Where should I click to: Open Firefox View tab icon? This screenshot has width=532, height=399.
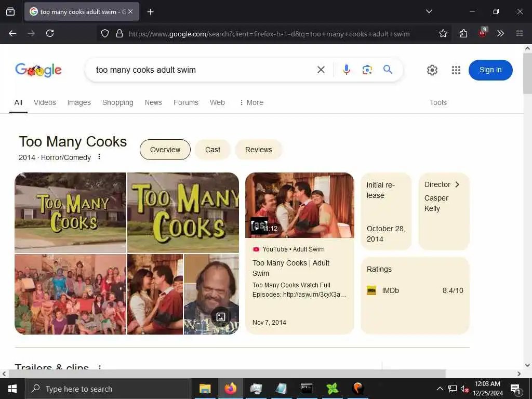click(10, 11)
